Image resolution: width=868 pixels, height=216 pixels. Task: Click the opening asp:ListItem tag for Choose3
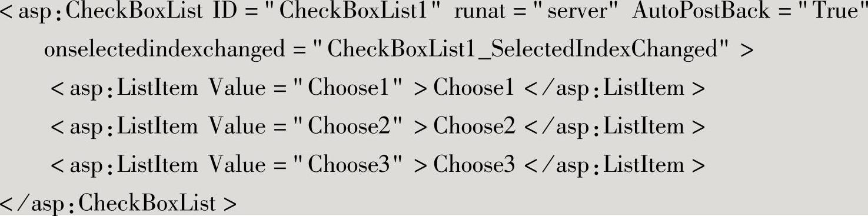pos(125,164)
